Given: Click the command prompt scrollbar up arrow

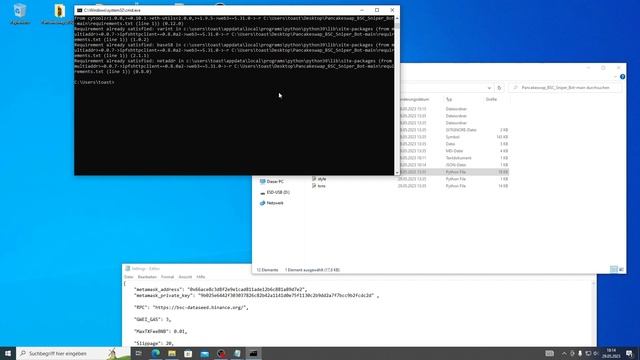Looking at the screenshot, I should click(x=397, y=18).
